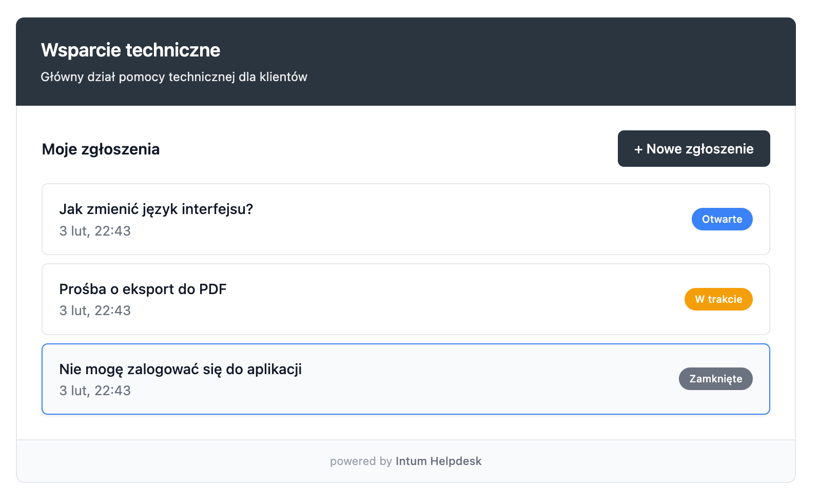The image size is (819, 504).
Task: Open ticket 'Prośba o eksport do PDF'
Action: pyautogui.click(x=143, y=289)
